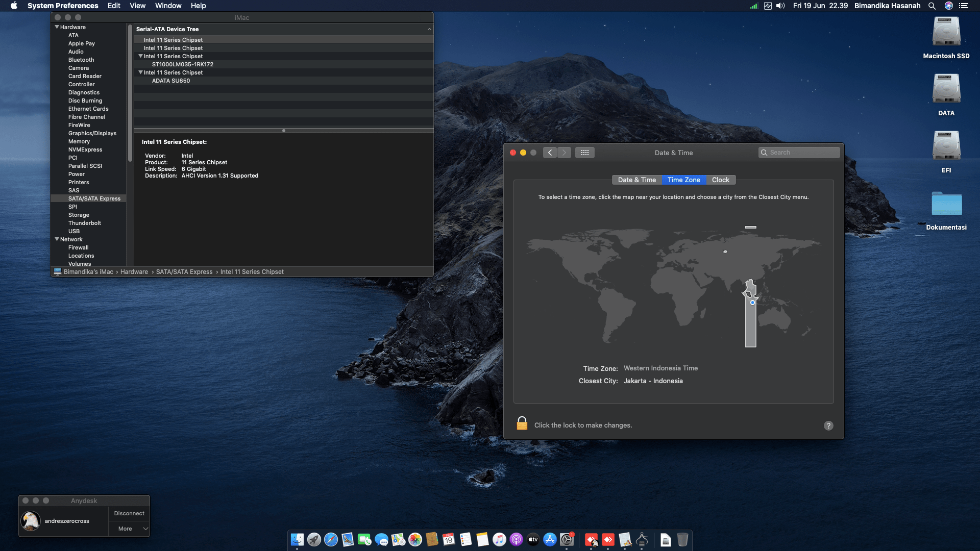Open the Date & Time help button
The width and height of the screenshot is (980, 551).
point(828,425)
